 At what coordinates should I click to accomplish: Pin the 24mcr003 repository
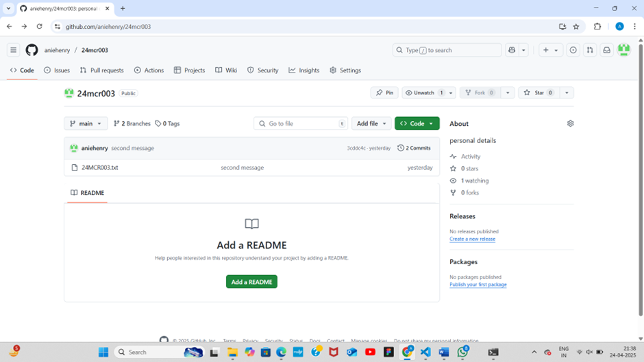click(384, 93)
